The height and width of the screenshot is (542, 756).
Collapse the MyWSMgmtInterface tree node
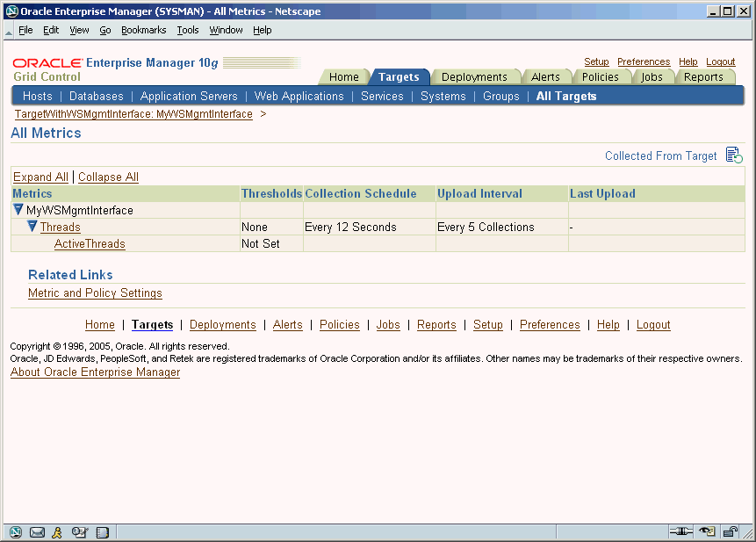(x=18, y=210)
